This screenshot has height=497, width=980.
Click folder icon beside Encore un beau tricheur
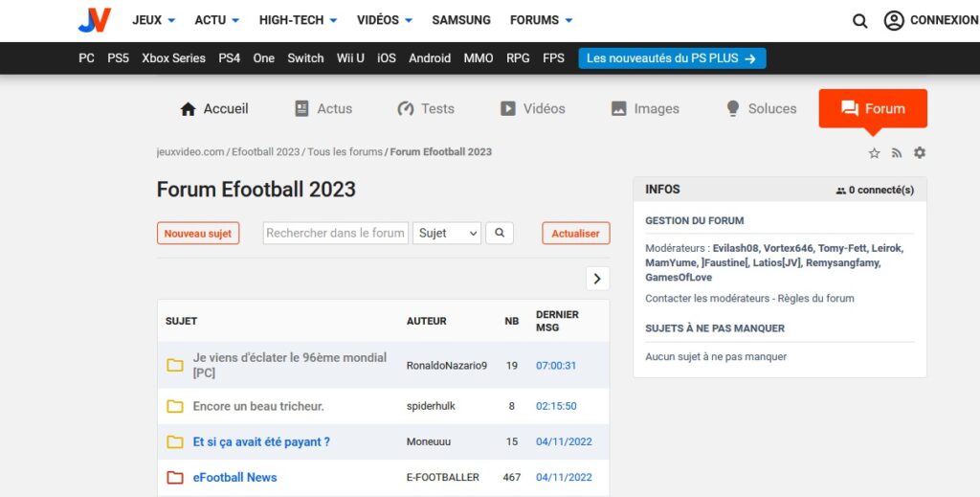[175, 406]
